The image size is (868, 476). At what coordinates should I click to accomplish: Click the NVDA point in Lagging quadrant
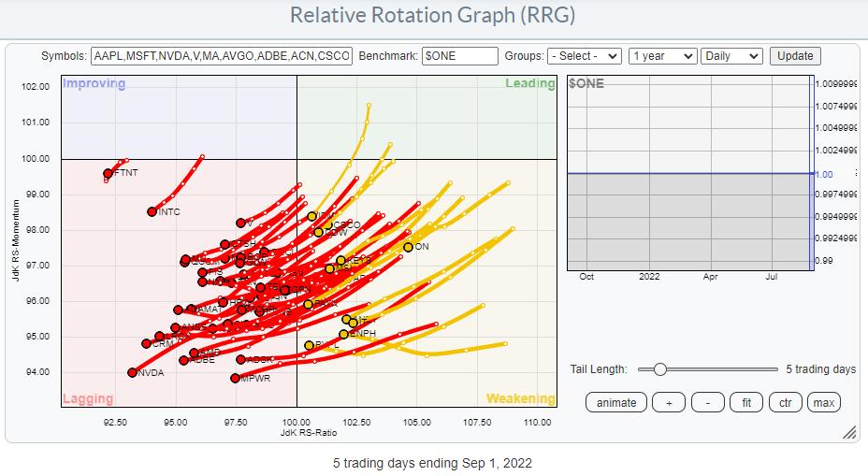[132, 372]
